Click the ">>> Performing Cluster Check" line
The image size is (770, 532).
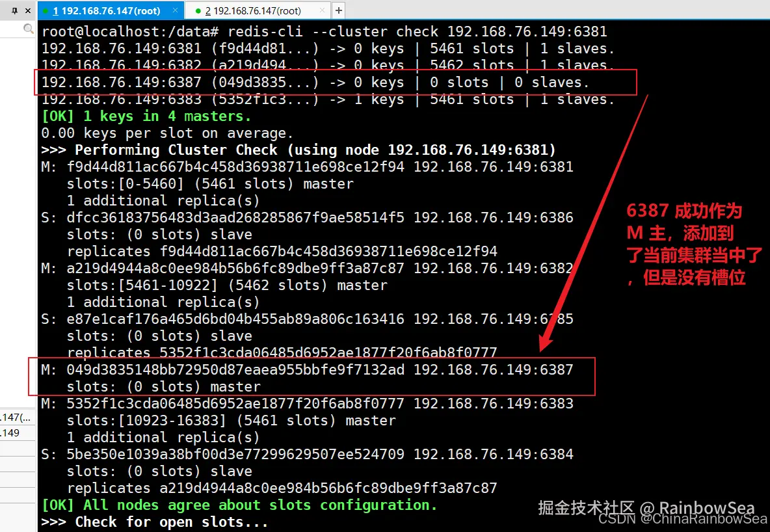(x=299, y=150)
